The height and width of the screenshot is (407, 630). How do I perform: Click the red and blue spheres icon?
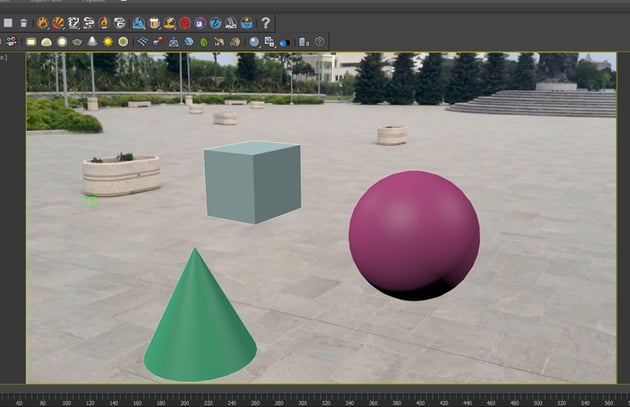(x=158, y=41)
